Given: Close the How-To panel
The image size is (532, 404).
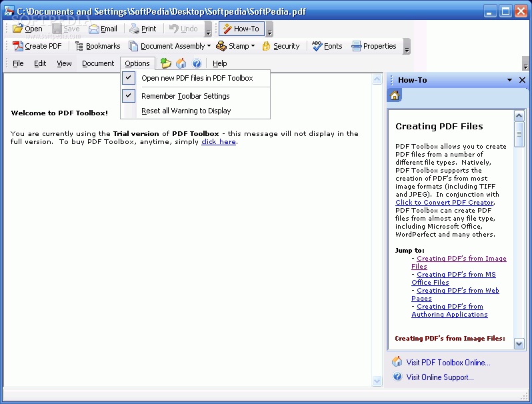Looking at the screenshot, I should pos(522,80).
